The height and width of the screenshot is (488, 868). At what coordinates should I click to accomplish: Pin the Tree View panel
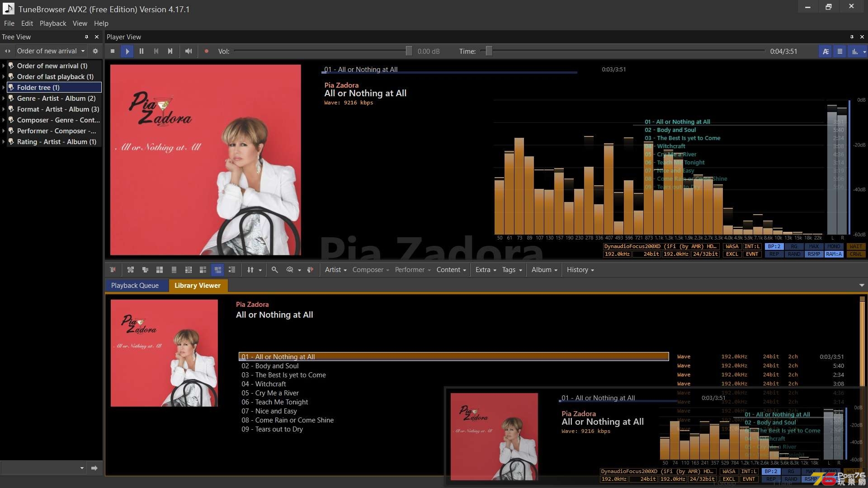[86, 37]
